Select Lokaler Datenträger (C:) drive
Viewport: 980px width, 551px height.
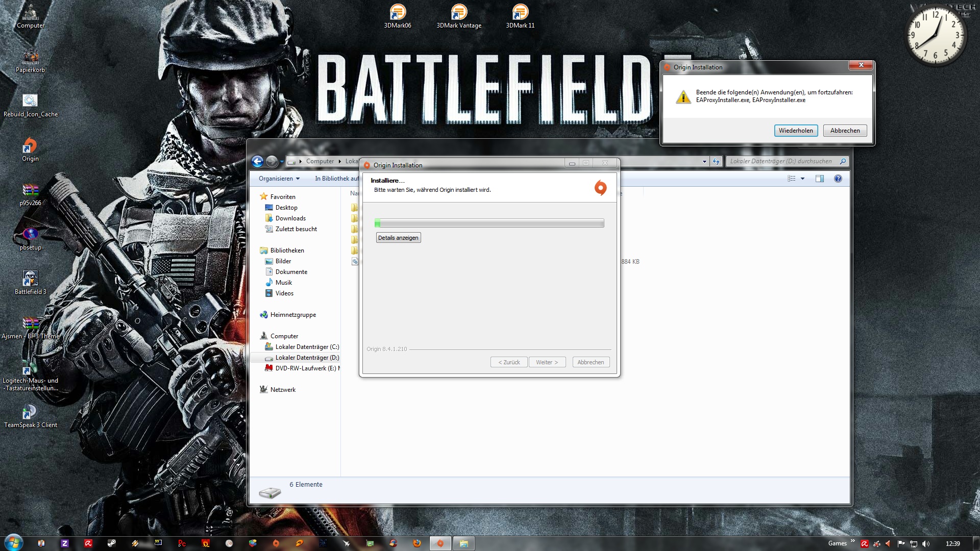(302, 347)
